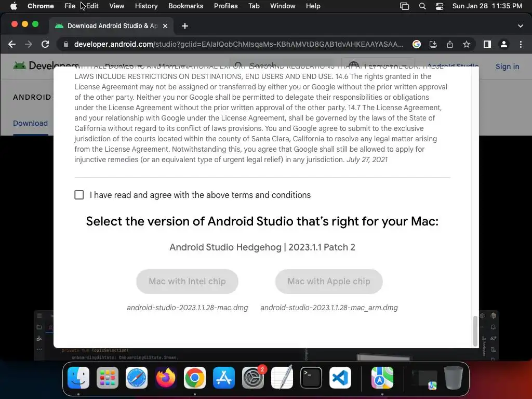Go back to the previous page
This screenshot has height=399, width=532.
point(12,44)
